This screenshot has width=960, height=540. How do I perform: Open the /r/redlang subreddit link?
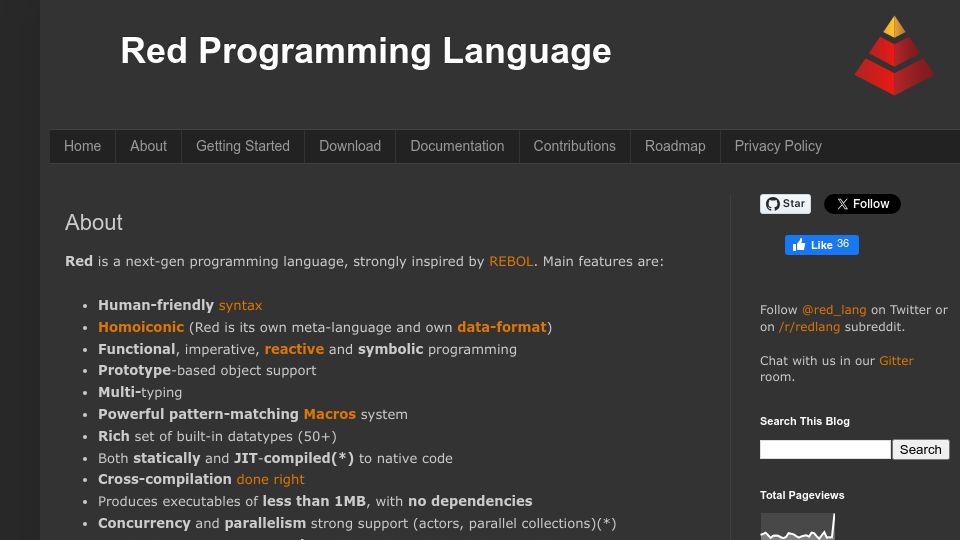[x=809, y=327]
